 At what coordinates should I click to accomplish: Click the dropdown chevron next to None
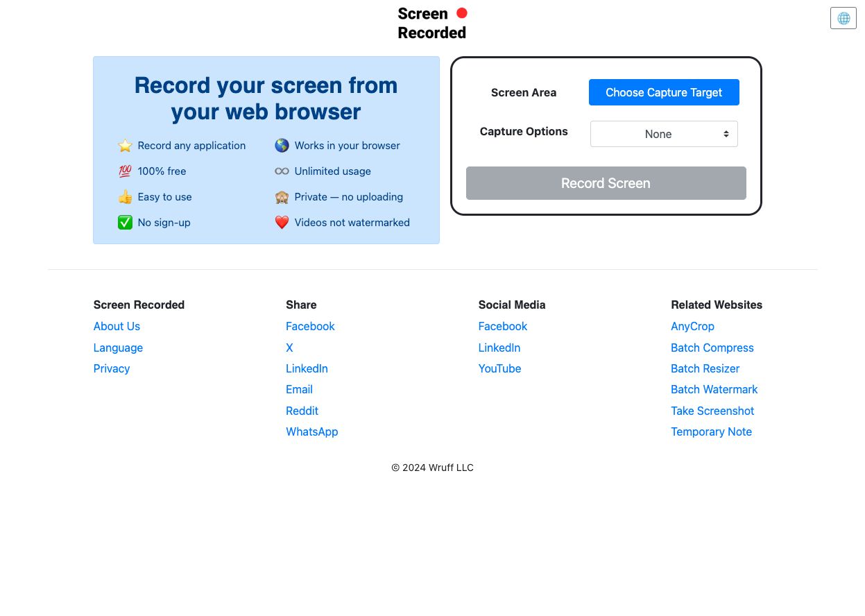click(726, 134)
